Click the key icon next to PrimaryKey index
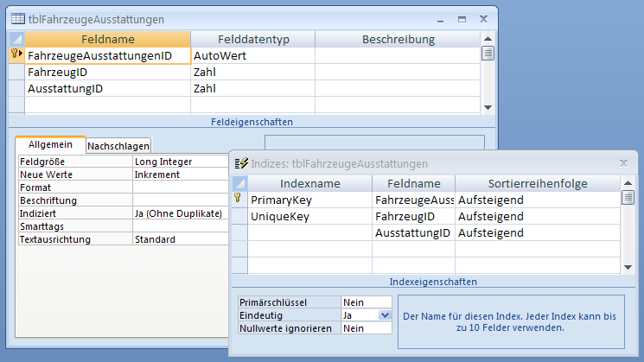644x362 pixels. 239,200
